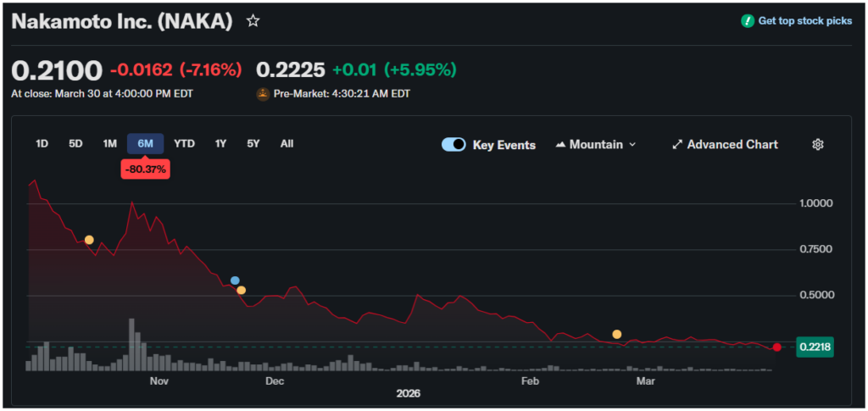Select the YTD time range
The height and width of the screenshot is (411, 868).
click(x=184, y=144)
